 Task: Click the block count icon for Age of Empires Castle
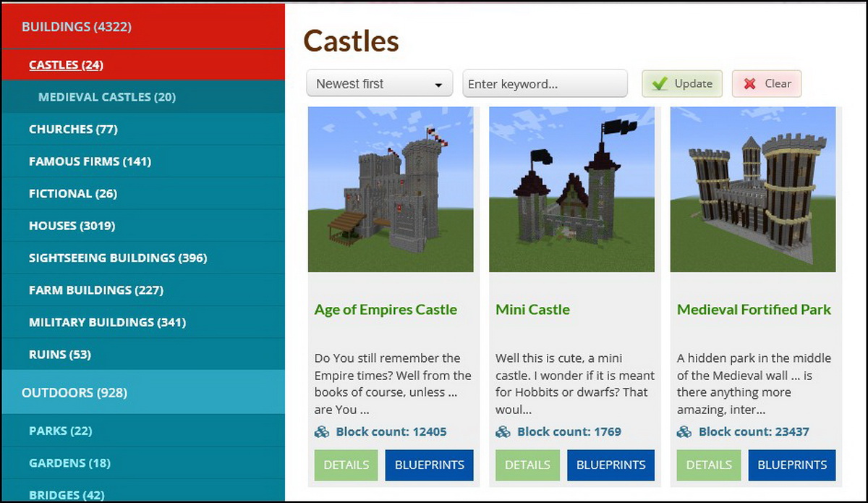[322, 432]
